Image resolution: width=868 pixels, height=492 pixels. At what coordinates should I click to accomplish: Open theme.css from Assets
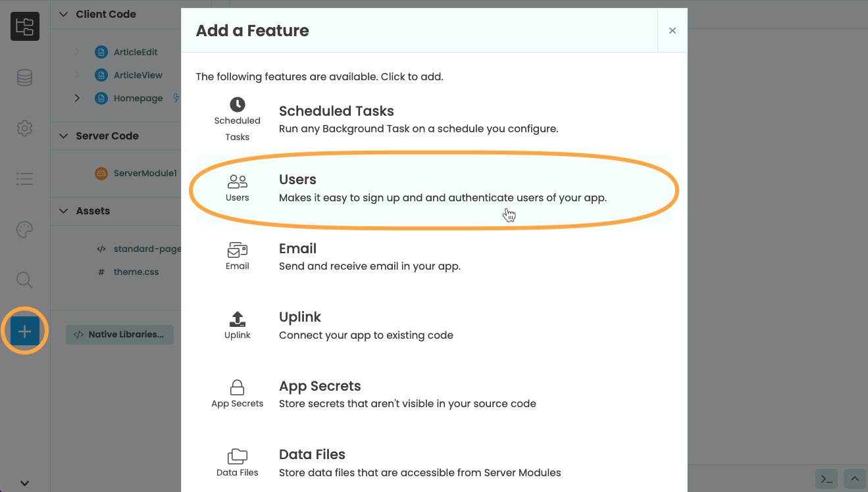(x=136, y=271)
